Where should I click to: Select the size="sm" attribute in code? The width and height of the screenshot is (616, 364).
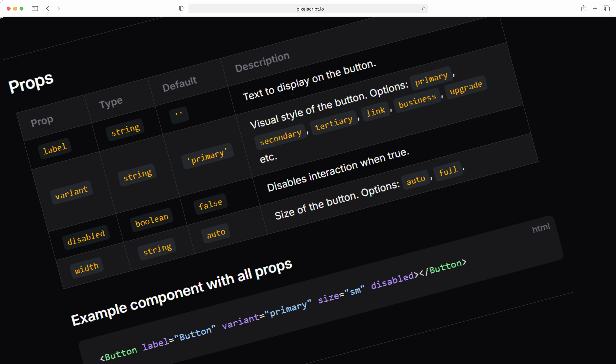pyautogui.click(x=341, y=295)
